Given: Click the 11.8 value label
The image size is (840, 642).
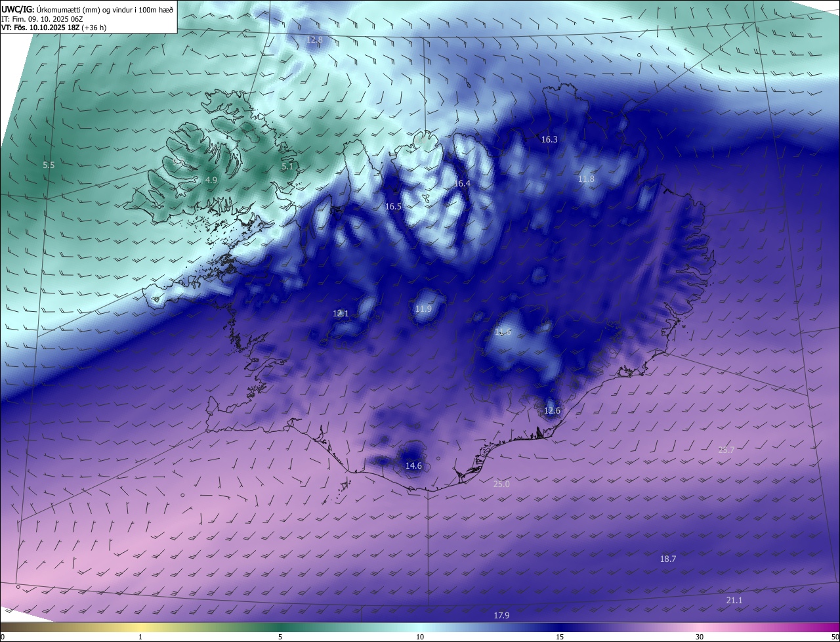Looking at the screenshot, I should (x=586, y=179).
